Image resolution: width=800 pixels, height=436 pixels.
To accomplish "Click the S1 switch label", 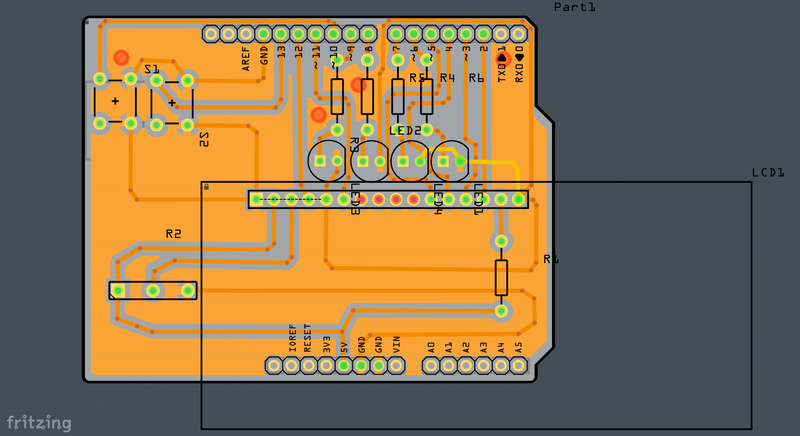I will coord(152,69).
